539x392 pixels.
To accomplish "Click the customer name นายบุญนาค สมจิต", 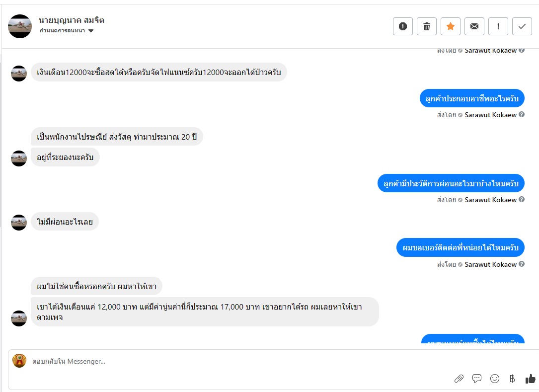I will (72, 20).
